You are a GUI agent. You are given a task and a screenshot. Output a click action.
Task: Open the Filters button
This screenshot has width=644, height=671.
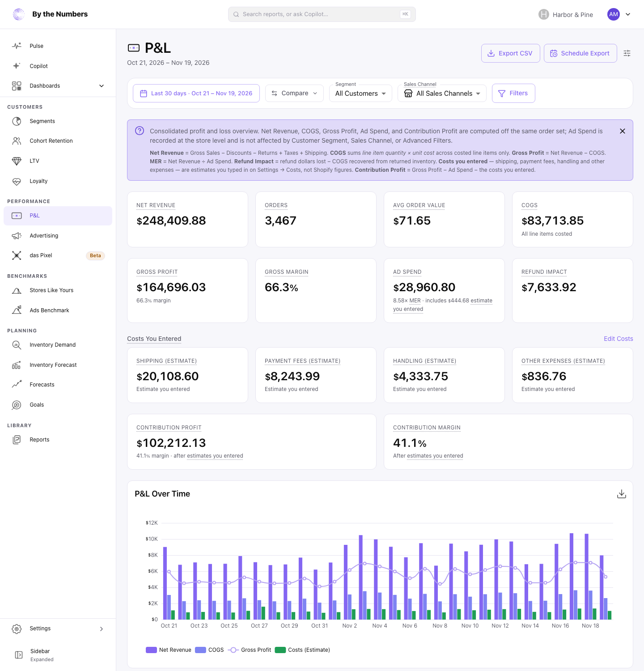click(513, 93)
